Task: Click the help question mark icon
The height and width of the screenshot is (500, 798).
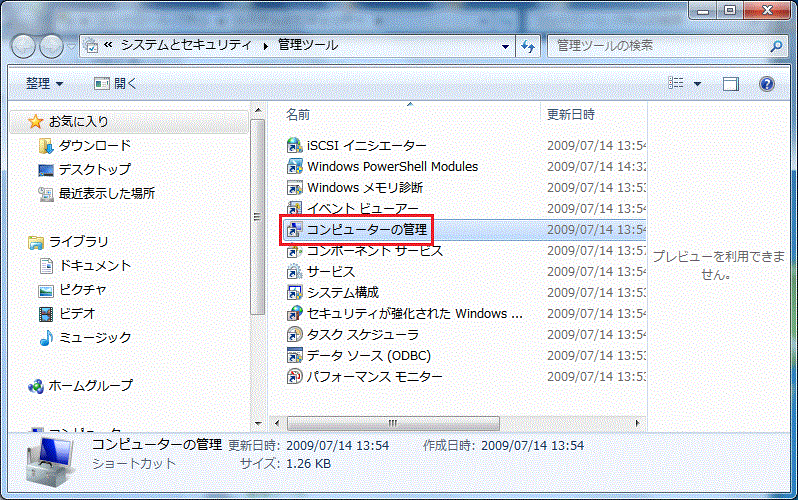Action: pyautogui.click(x=767, y=84)
